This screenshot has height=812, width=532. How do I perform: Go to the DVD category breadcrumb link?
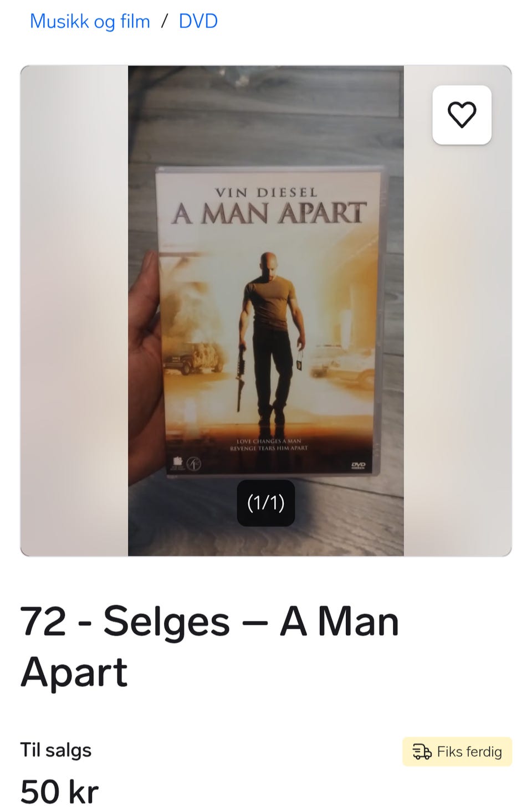click(198, 21)
